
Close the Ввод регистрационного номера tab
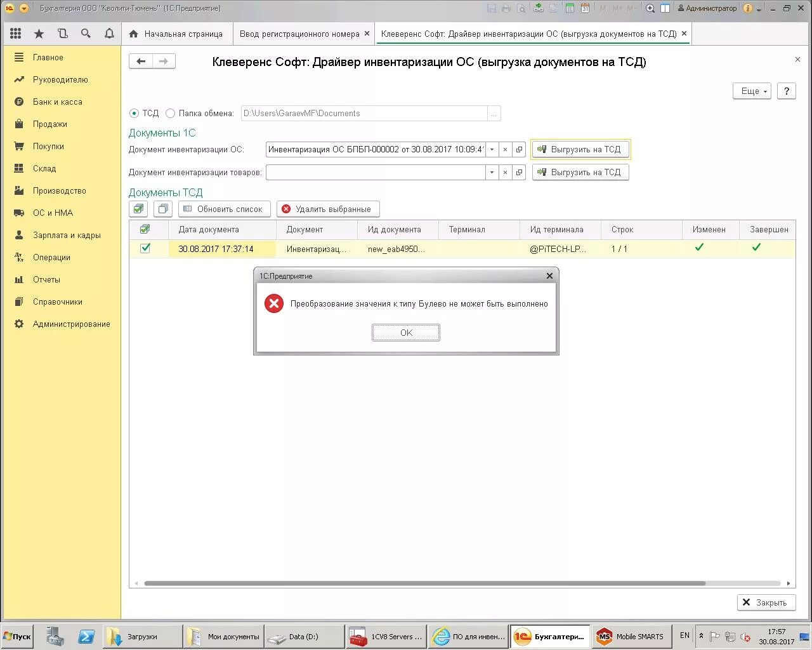click(x=367, y=34)
